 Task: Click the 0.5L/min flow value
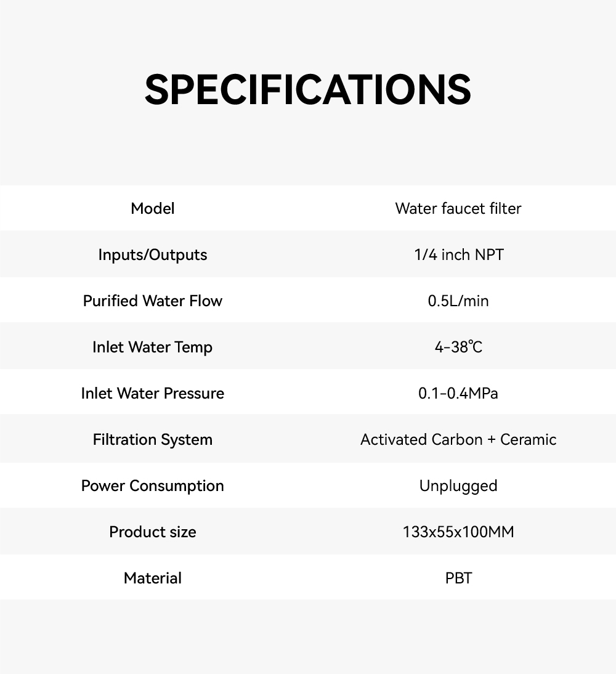tap(458, 301)
